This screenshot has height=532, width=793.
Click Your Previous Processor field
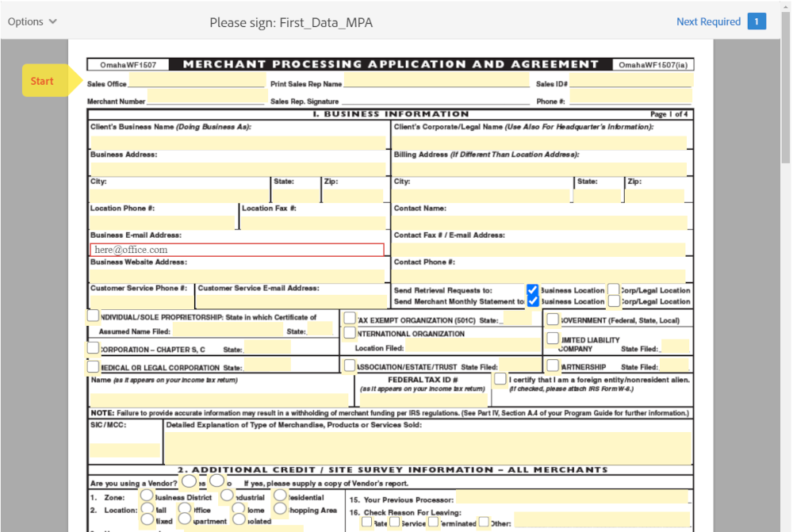[x=572, y=496]
